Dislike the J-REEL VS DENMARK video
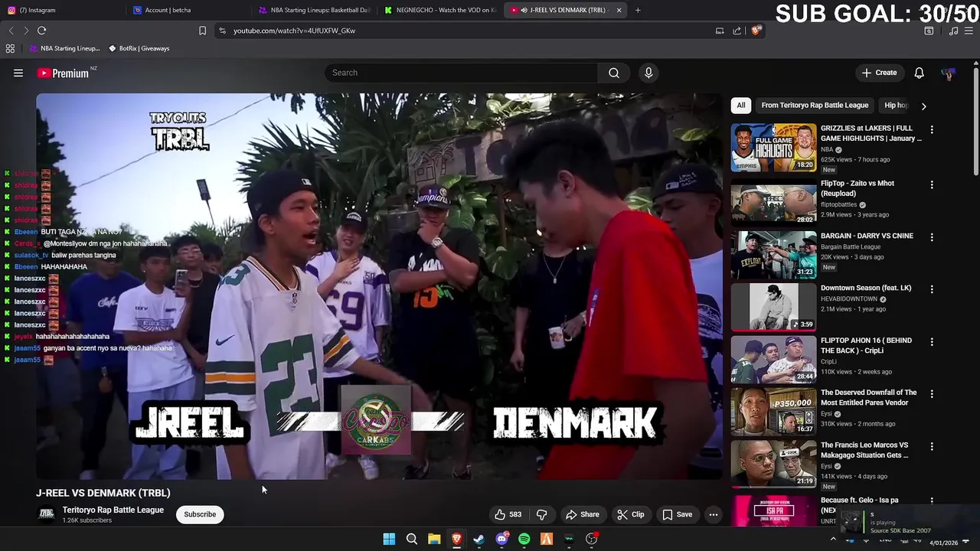The image size is (980, 551). [x=541, y=514]
